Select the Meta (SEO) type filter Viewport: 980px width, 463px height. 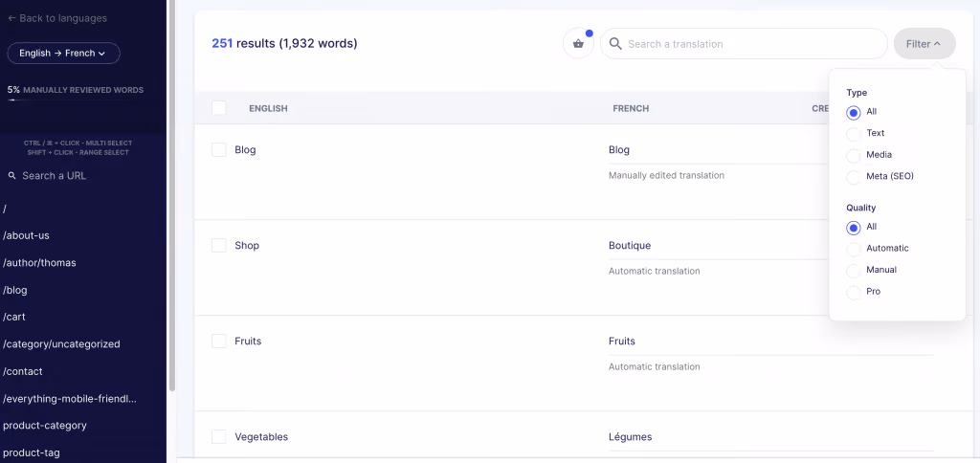pos(853,177)
